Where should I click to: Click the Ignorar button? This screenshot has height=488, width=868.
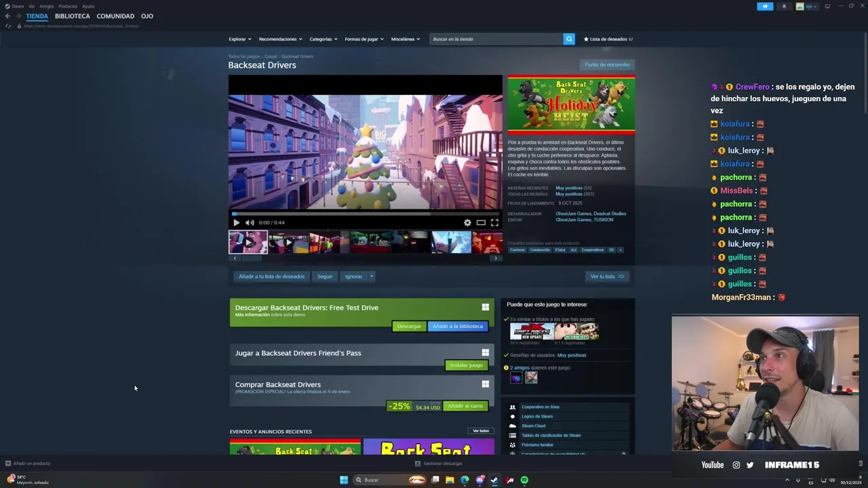[353, 277]
